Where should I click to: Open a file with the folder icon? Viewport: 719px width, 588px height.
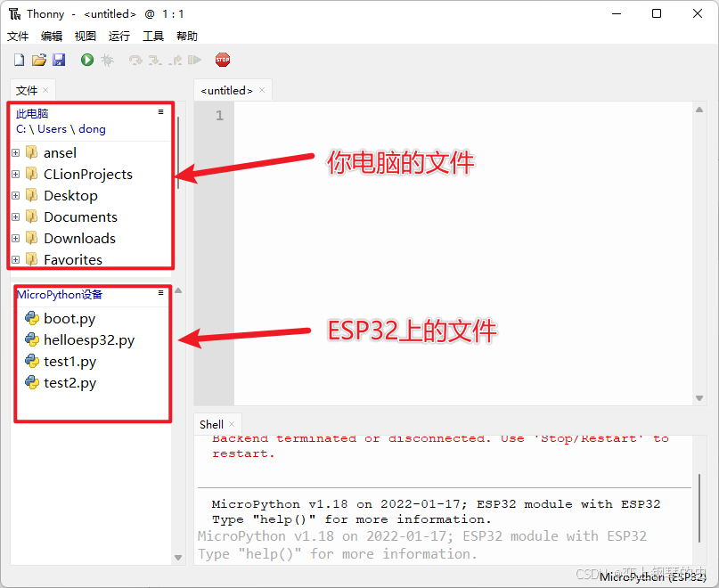pyautogui.click(x=39, y=60)
